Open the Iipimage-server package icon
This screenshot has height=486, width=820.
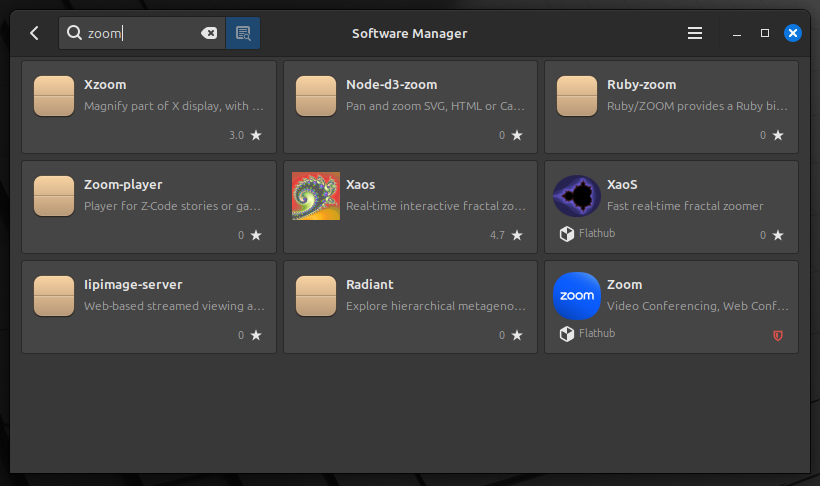pos(54,296)
